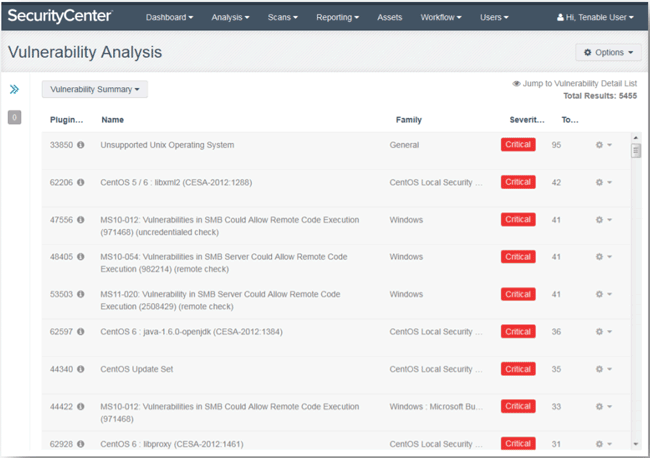The image size is (650, 458).
Task: Sort by the Family column header
Action: tap(408, 120)
